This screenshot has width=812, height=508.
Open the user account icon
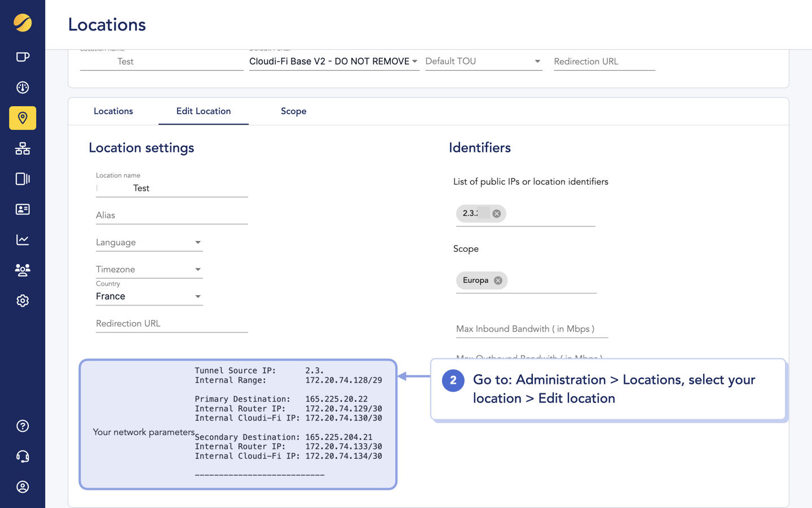[x=23, y=487]
